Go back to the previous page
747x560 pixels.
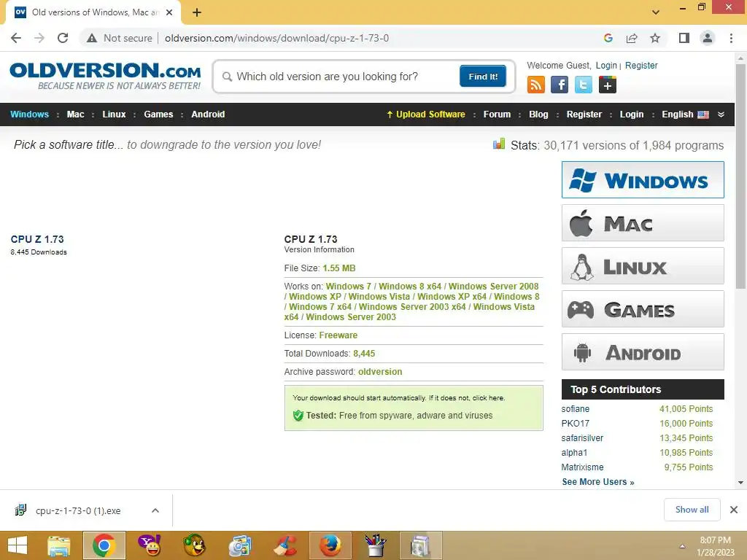pyautogui.click(x=16, y=38)
